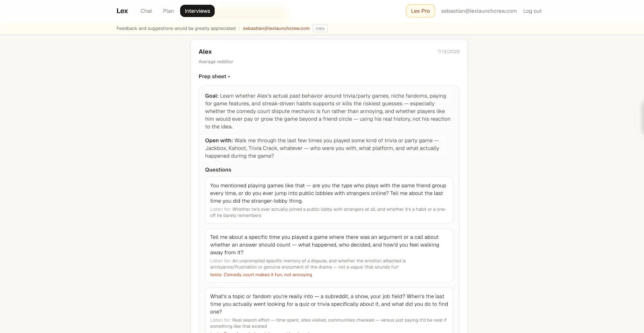644x333 pixels.
Task: Click the Alex interview title
Action: (205, 51)
